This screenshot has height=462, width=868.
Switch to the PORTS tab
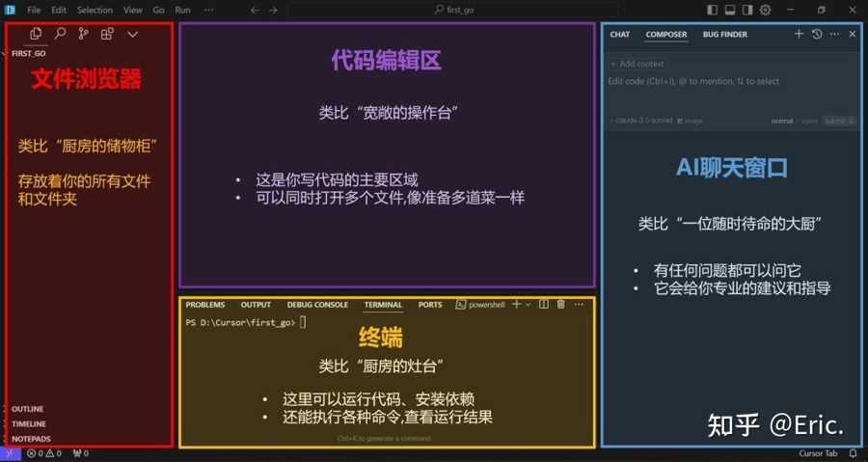(430, 305)
